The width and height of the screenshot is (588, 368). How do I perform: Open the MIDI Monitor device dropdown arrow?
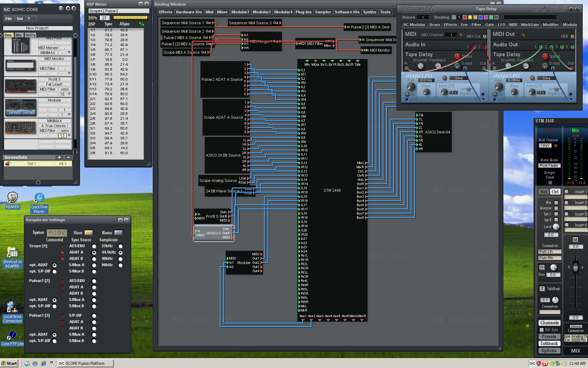pos(69,73)
